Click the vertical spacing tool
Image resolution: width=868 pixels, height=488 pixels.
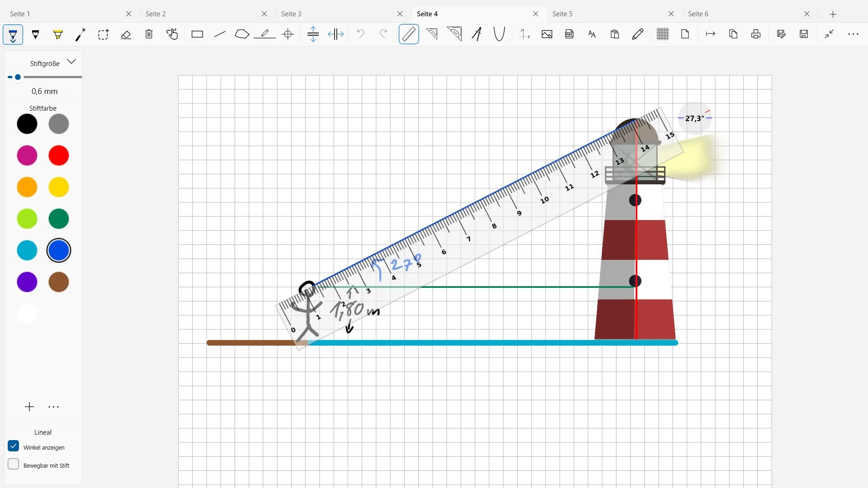pos(313,34)
